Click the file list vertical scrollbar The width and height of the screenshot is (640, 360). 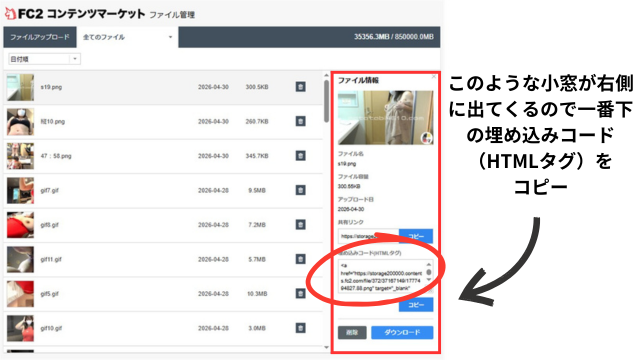tap(326, 101)
